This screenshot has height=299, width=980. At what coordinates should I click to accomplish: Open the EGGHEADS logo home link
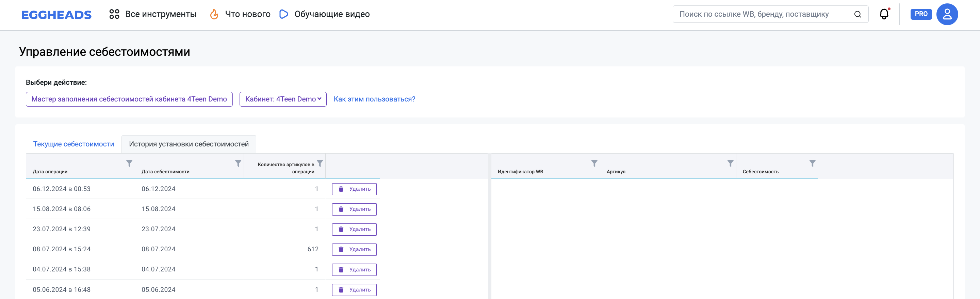pyautogui.click(x=56, y=15)
